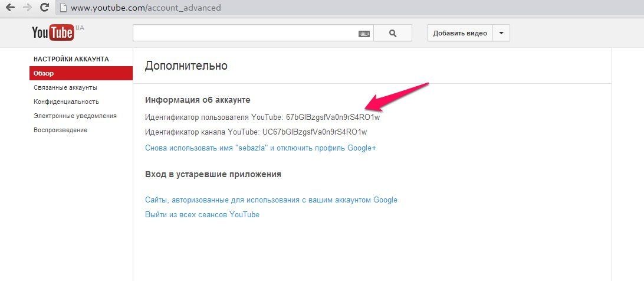Click the browser forward arrow

pos(28,8)
